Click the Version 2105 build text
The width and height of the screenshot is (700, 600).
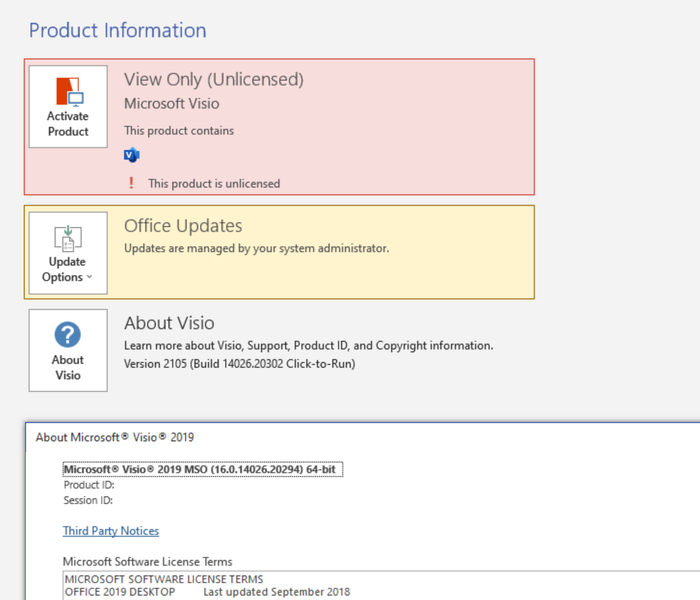pyautogui.click(x=240, y=364)
